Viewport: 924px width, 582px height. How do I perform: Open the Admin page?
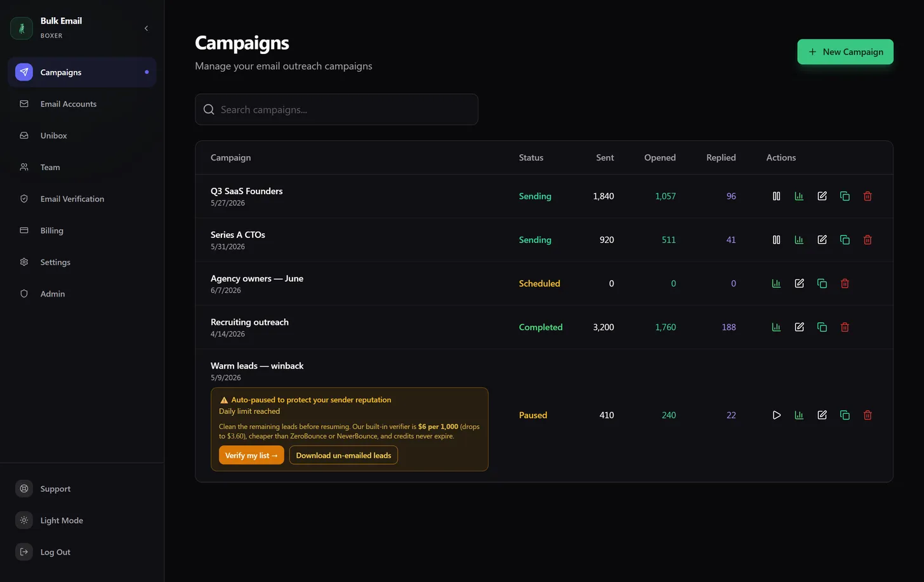(x=82, y=294)
